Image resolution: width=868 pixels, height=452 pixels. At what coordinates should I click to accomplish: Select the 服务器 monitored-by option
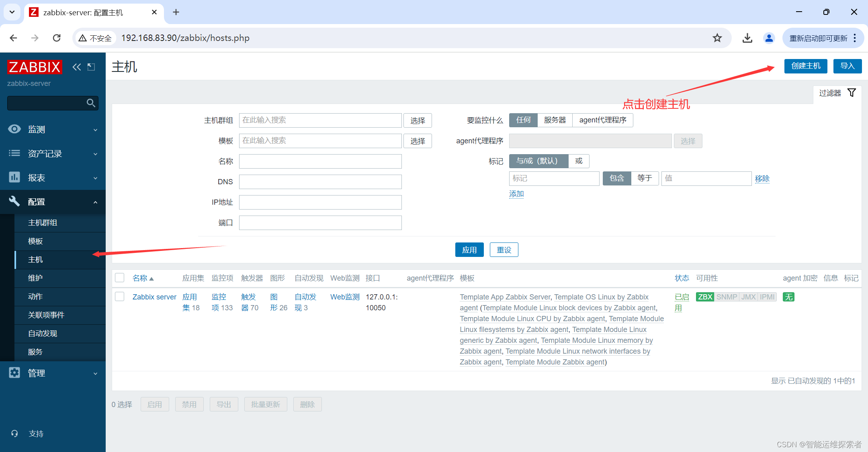tap(555, 120)
